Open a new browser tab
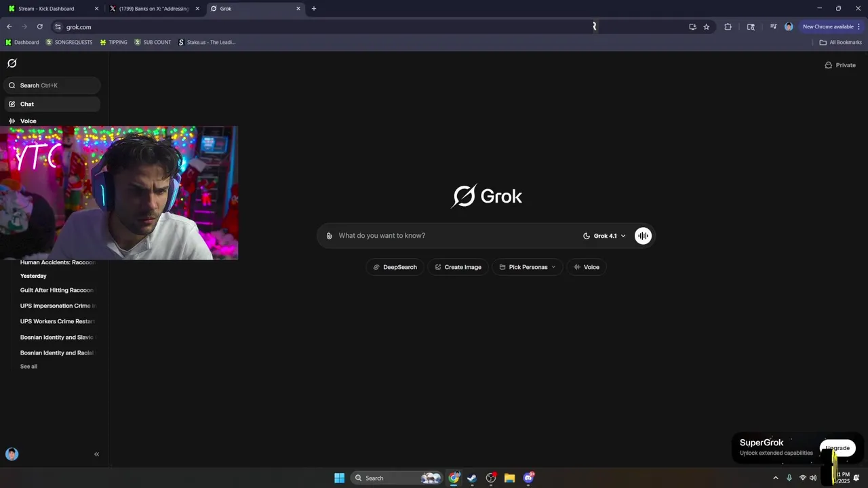This screenshot has width=868, height=488. pos(314,9)
